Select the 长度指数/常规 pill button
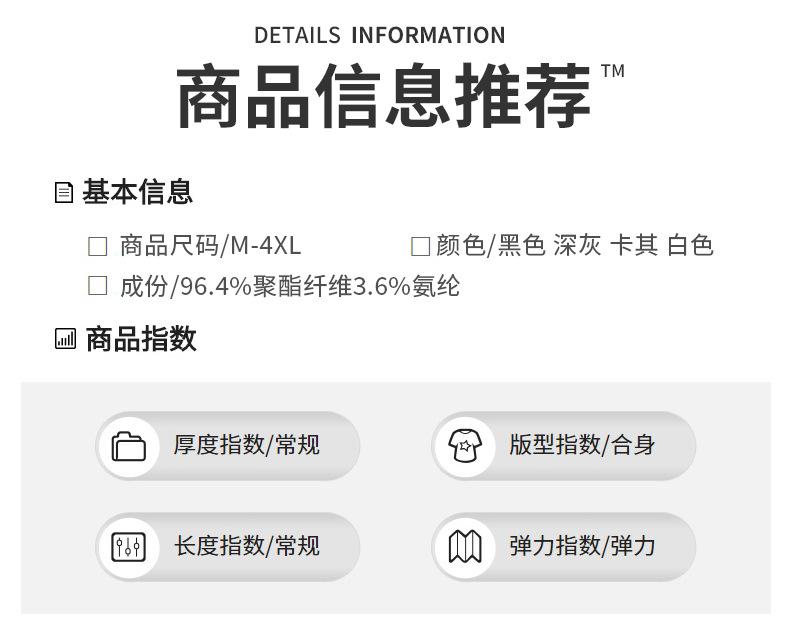 [228, 547]
